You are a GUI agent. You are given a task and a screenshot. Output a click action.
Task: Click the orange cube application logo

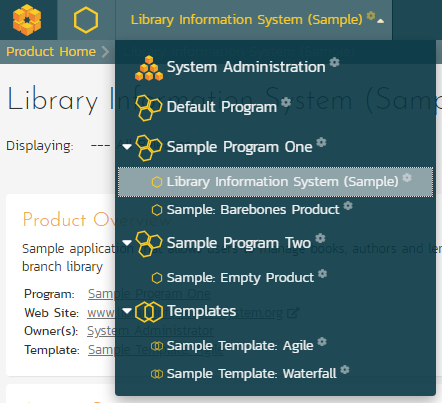(27, 20)
